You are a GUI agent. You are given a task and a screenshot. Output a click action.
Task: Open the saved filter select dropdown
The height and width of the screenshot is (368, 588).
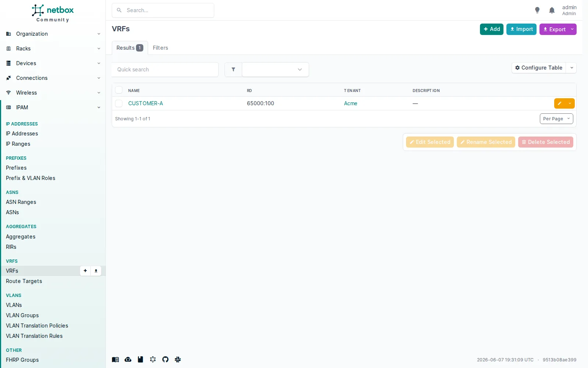pos(275,70)
